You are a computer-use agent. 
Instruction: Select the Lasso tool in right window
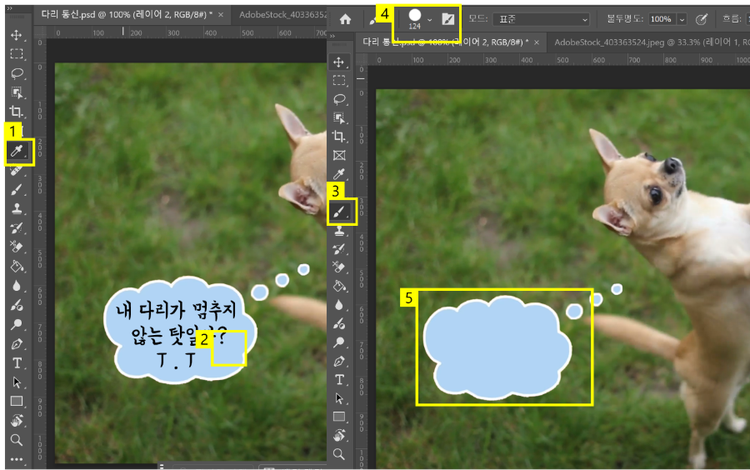coord(339,99)
